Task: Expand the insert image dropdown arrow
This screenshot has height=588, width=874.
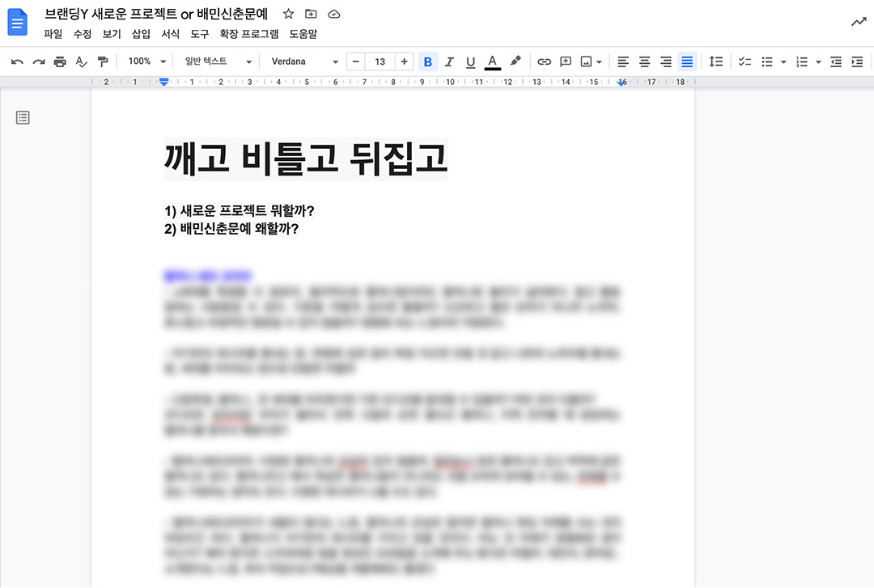Action: [x=599, y=61]
